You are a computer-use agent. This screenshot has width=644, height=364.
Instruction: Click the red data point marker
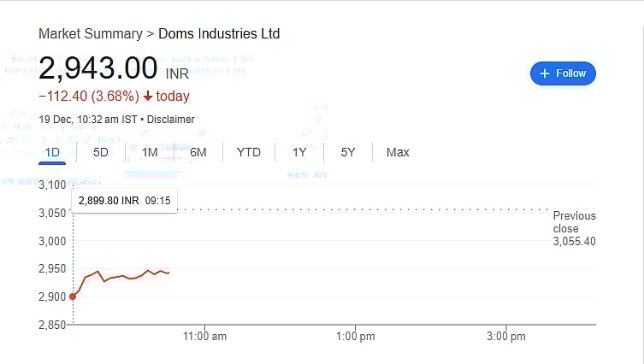[x=73, y=296]
